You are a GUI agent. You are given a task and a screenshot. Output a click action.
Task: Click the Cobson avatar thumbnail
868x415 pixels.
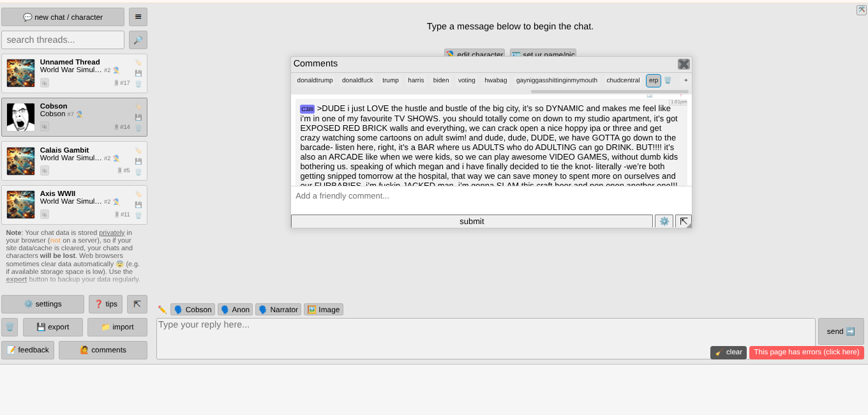pos(20,117)
